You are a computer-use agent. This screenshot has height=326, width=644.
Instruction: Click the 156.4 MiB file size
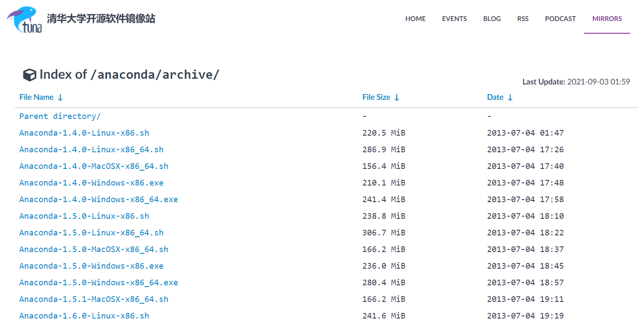384,166
